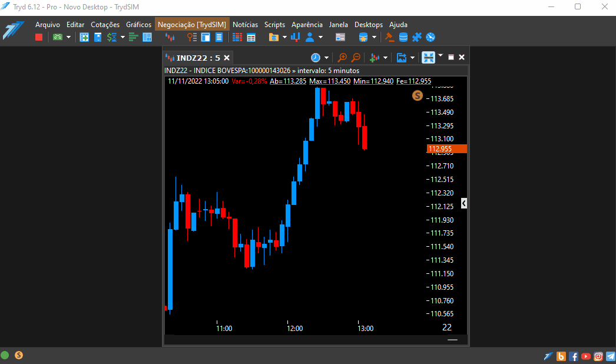Zoom out with the magnifier minus icon
Image resolution: width=616 pixels, height=364 pixels.
[x=356, y=58]
